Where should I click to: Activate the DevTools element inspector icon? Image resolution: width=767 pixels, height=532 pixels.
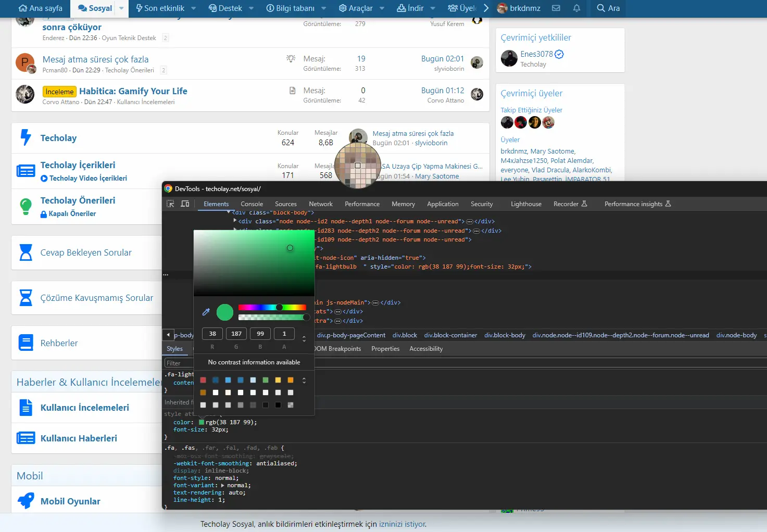(170, 204)
